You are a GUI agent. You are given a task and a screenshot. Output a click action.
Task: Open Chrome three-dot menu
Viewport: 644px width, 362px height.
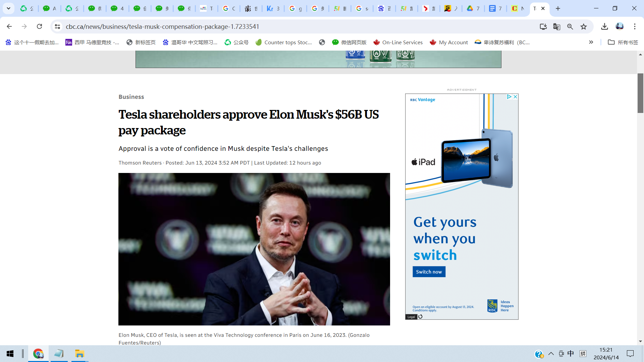[x=635, y=26]
